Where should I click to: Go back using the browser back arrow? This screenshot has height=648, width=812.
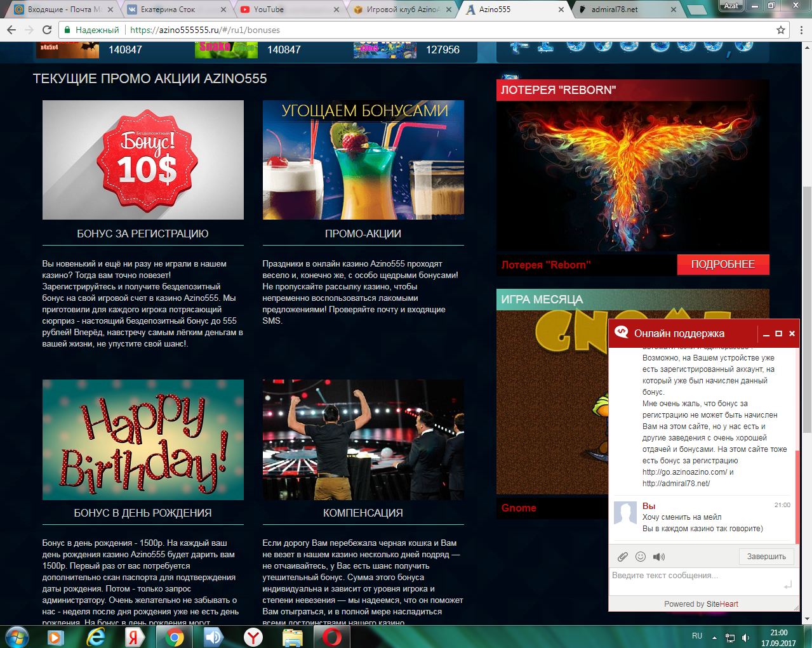click(x=11, y=30)
